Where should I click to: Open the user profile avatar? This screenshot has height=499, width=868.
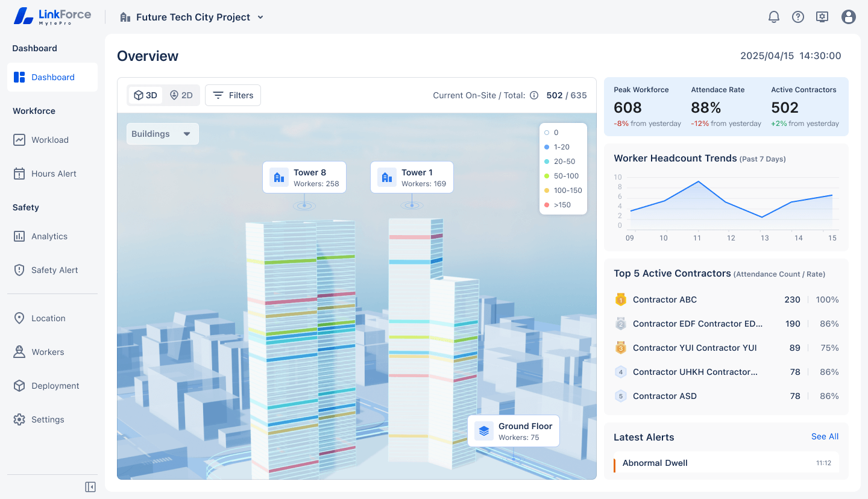(x=849, y=17)
